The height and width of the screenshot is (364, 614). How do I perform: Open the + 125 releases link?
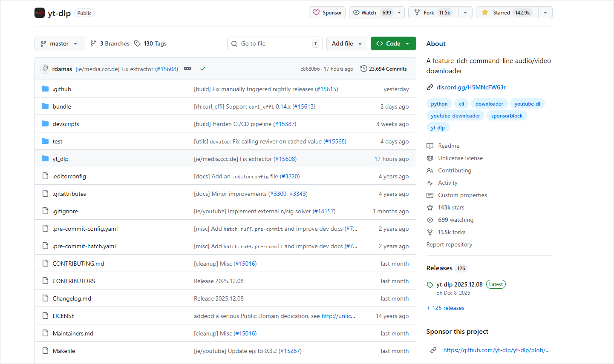click(x=445, y=308)
